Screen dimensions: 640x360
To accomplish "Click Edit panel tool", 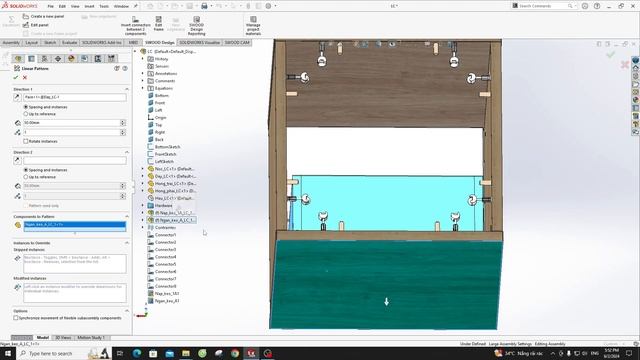I will point(36,25).
